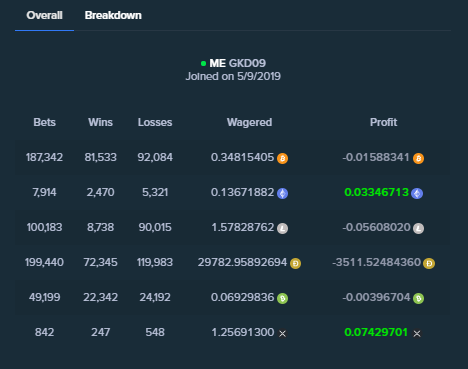
Task: Select the 22,342 wins cell
Action: (x=100, y=297)
